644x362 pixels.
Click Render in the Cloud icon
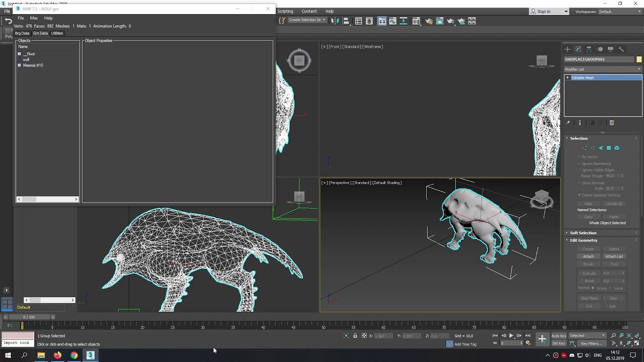[x=461, y=21]
